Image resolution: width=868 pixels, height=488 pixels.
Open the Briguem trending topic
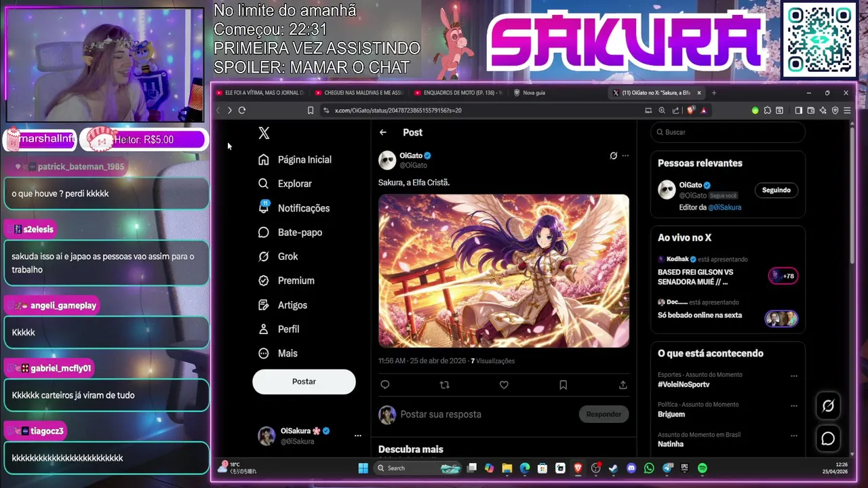[671, 414]
